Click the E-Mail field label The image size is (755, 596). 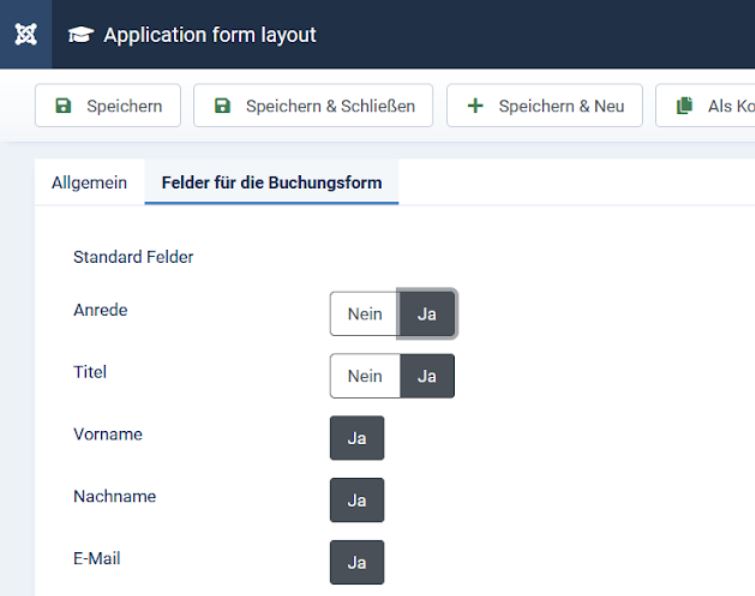point(96,558)
